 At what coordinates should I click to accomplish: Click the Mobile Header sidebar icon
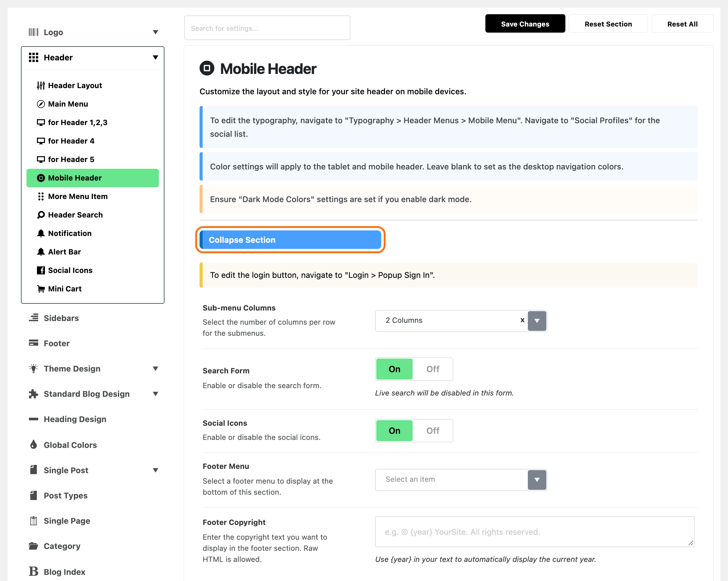(x=41, y=178)
